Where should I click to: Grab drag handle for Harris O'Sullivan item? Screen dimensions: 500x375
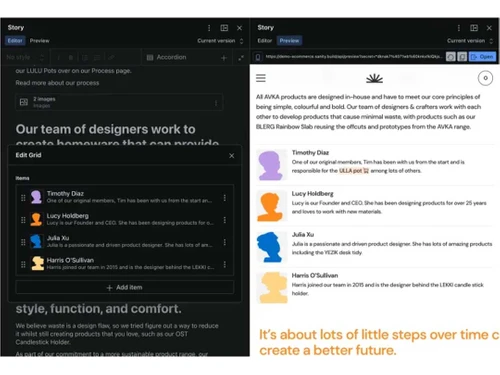(x=23, y=264)
